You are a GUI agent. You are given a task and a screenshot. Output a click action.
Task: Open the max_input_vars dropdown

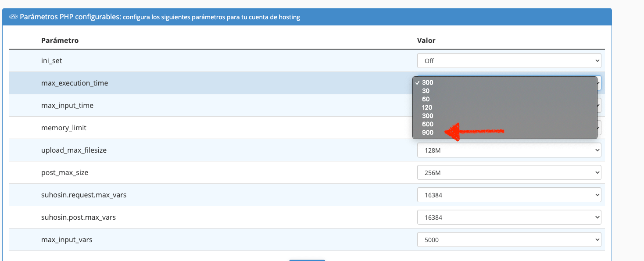tap(509, 240)
